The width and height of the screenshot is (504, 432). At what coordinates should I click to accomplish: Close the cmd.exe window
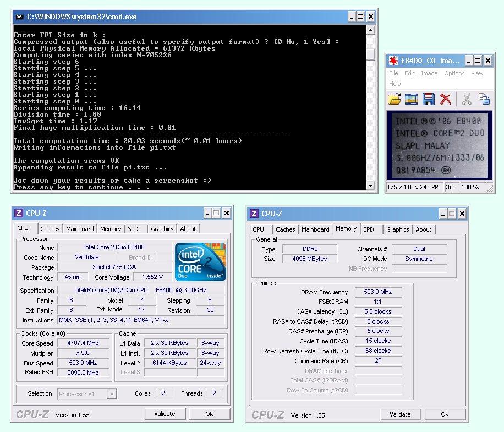tap(371, 17)
